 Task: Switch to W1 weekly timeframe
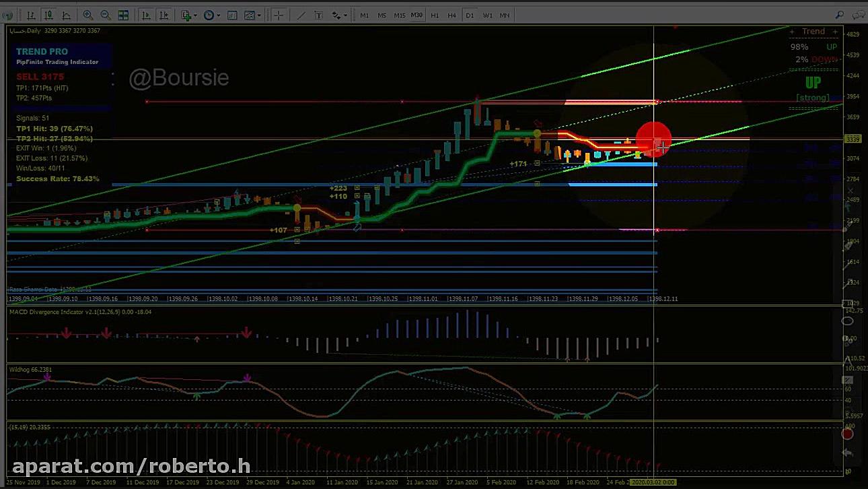[487, 15]
